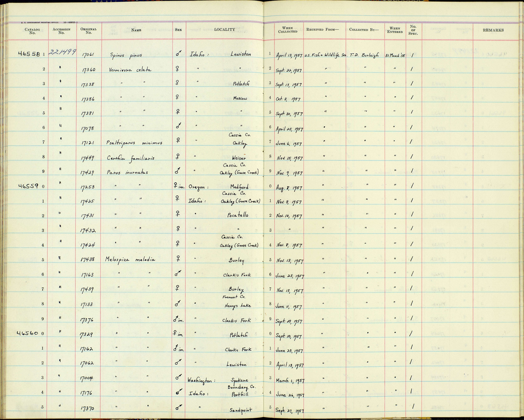The image size is (524, 420).
Task: Click locality Spokane in the Washington row
Action: click(x=239, y=380)
